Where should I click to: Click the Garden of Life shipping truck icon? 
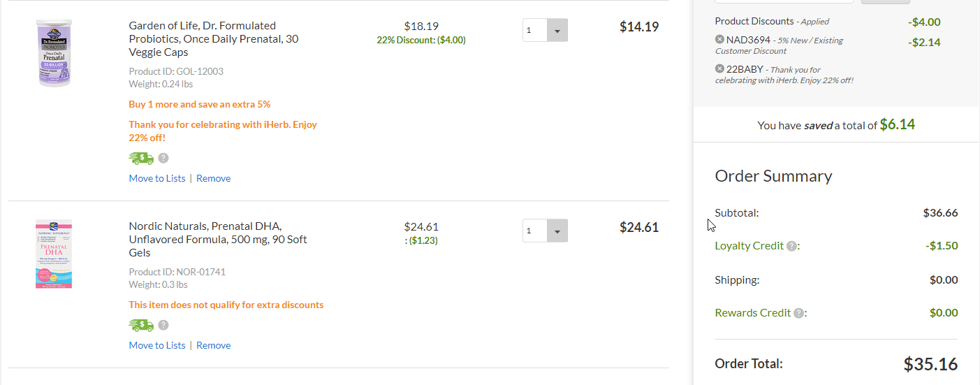pyautogui.click(x=141, y=158)
